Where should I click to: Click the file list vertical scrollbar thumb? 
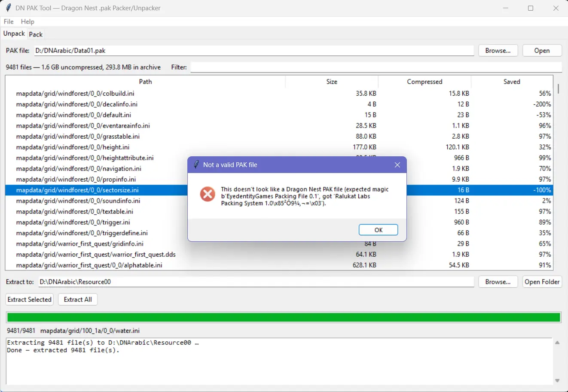click(558, 88)
